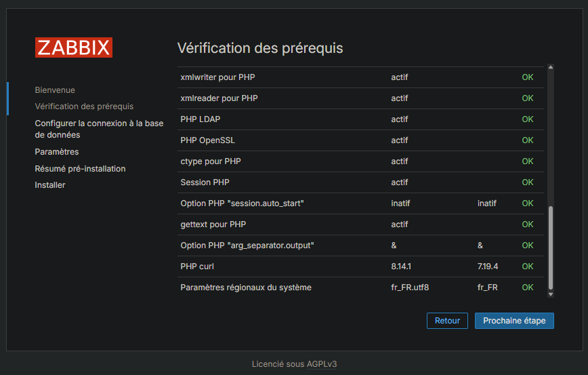Select Résumé pré-installation step
The height and width of the screenshot is (375, 588).
(80, 169)
